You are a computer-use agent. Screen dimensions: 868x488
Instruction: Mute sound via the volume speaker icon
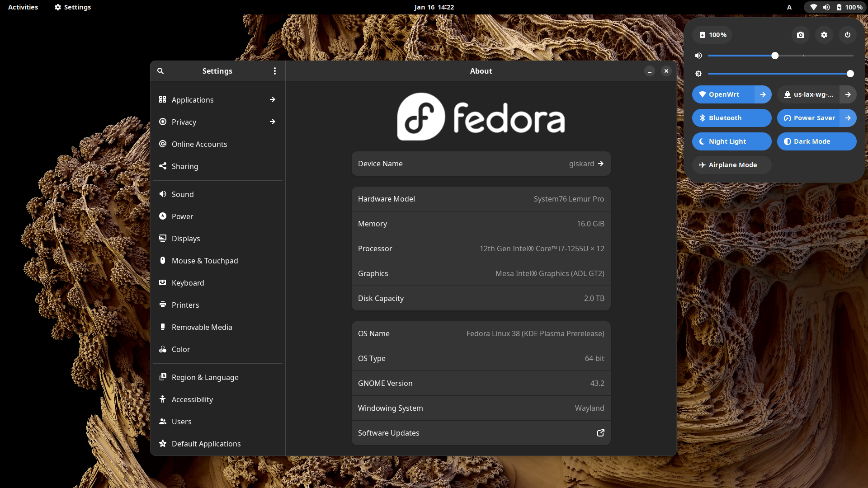pyautogui.click(x=698, y=56)
